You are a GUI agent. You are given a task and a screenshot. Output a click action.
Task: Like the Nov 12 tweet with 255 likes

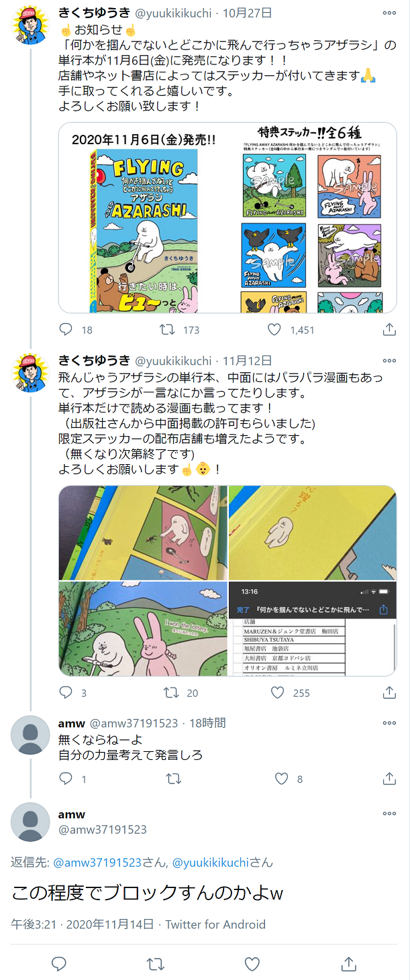(x=278, y=693)
